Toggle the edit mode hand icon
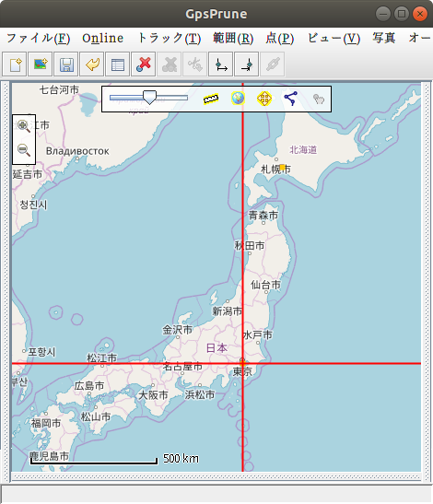 click(319, 99)
